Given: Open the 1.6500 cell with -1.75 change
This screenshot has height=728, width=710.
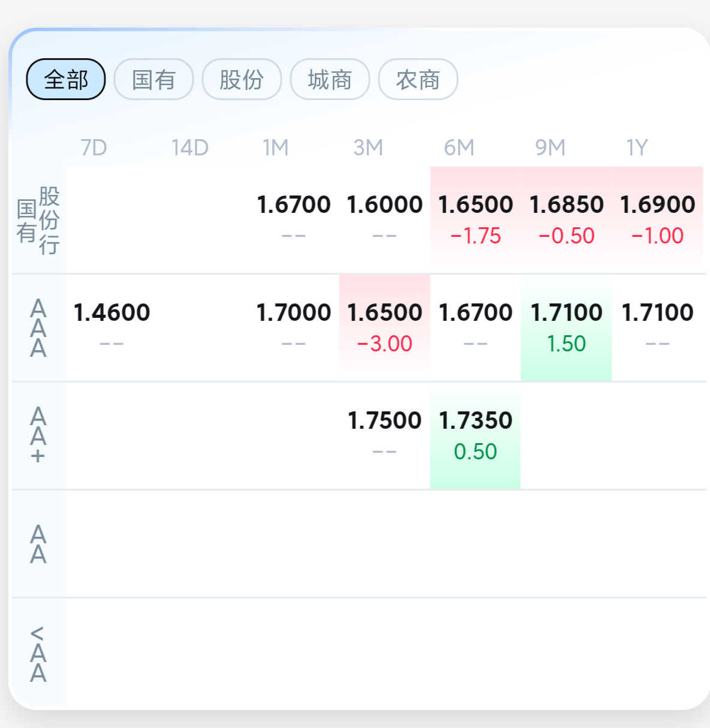Looking at the screenshot, I should click(x=476, y=219).
